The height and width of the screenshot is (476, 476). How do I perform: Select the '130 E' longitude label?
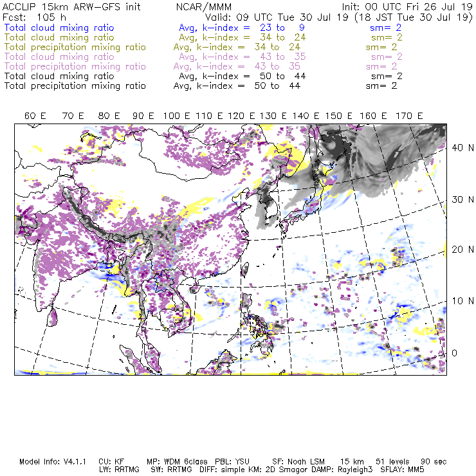point(273,116)
